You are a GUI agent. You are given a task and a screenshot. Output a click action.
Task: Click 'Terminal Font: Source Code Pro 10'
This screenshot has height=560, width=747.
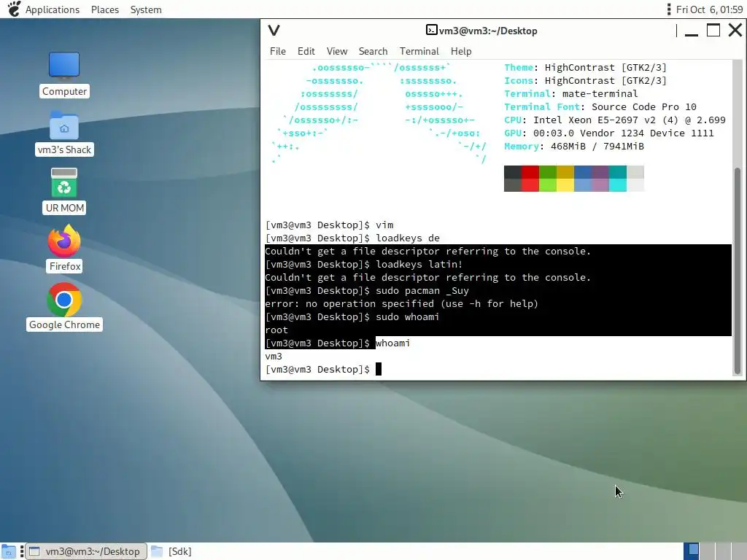coord(600,106)
